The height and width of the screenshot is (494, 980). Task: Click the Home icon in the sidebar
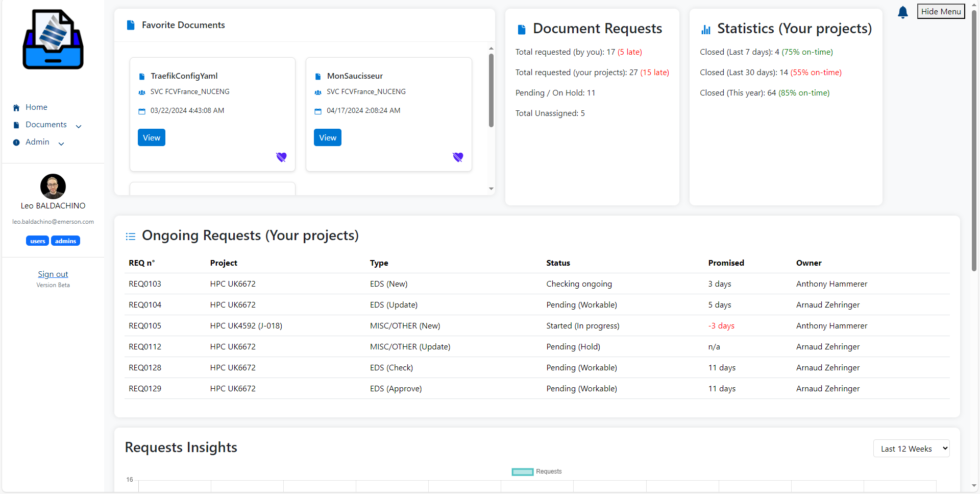(15, 107)
